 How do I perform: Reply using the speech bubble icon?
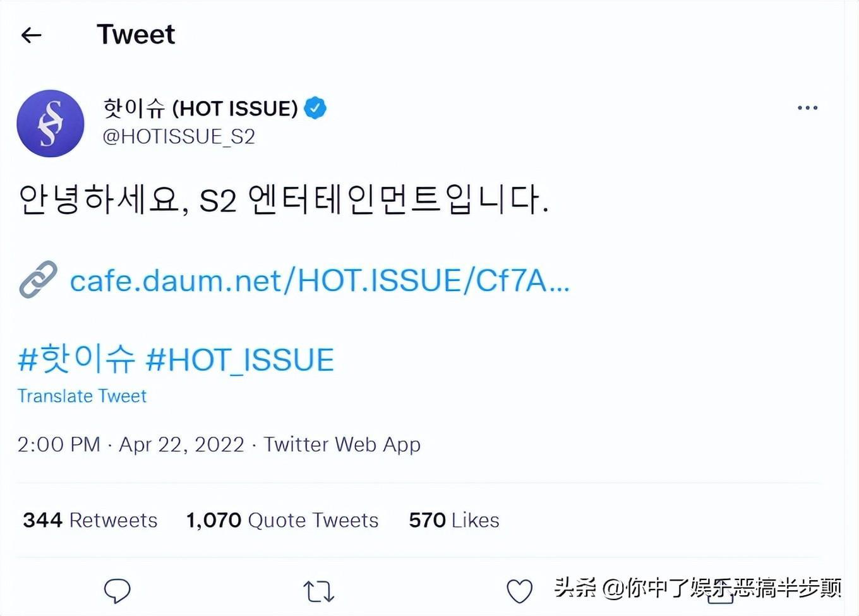(x=117, y=591)
